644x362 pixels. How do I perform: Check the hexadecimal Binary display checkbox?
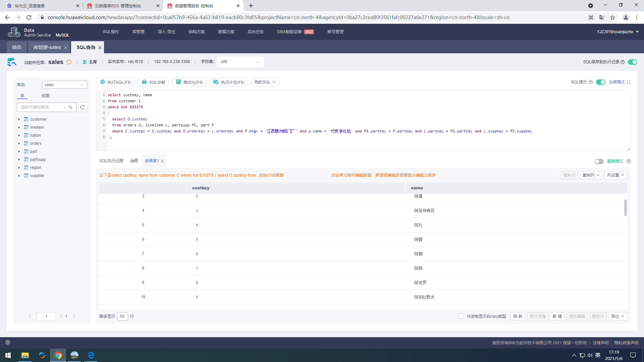coord(461,316)
